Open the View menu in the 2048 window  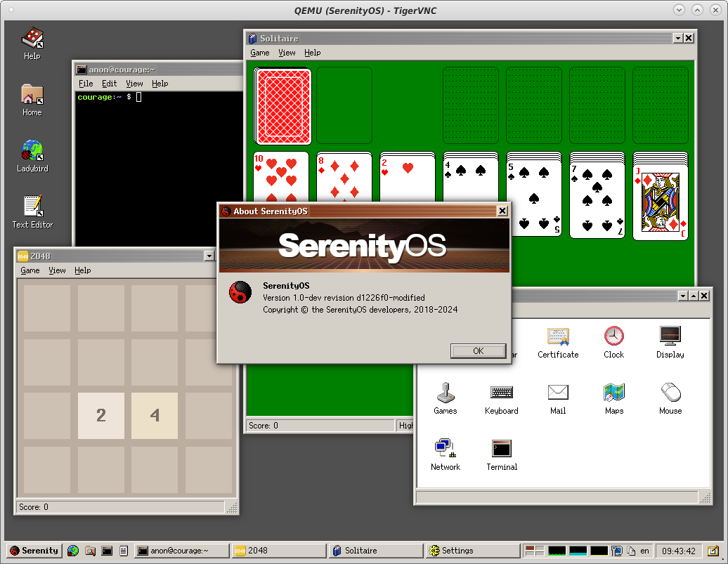tap(57, 270)
